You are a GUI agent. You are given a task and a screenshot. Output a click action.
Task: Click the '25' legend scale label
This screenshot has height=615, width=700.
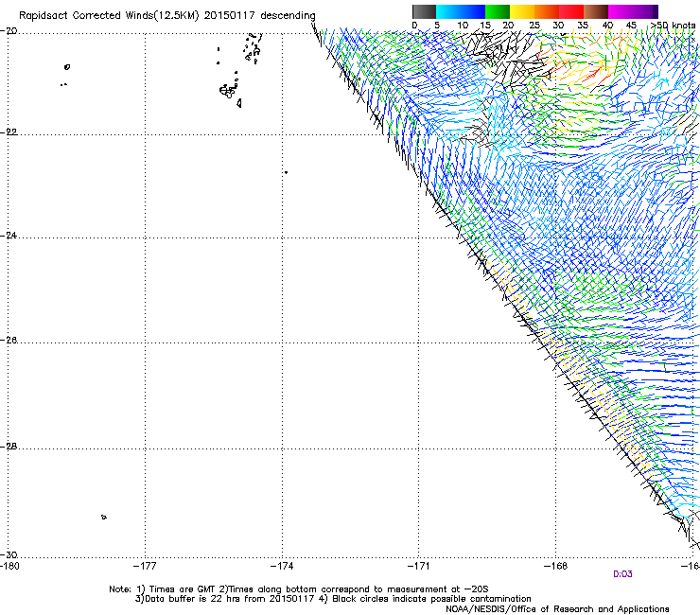coord(534,26)
